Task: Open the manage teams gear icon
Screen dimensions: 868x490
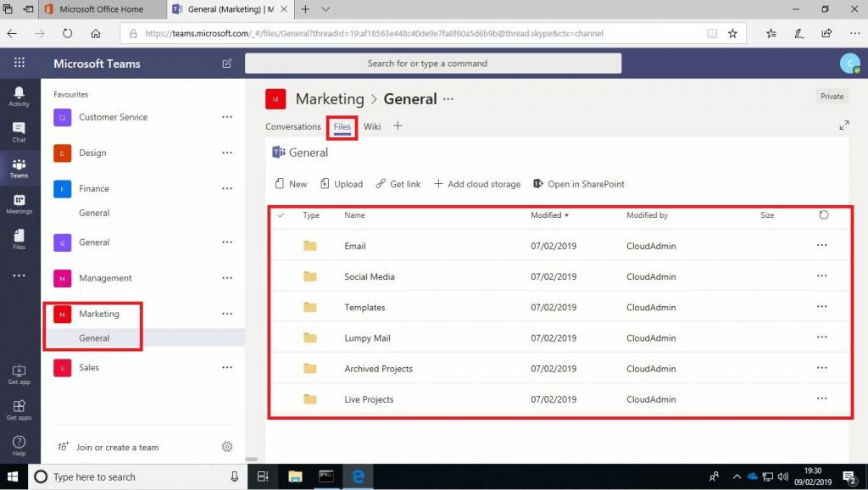Action: [x=227, y=447]
